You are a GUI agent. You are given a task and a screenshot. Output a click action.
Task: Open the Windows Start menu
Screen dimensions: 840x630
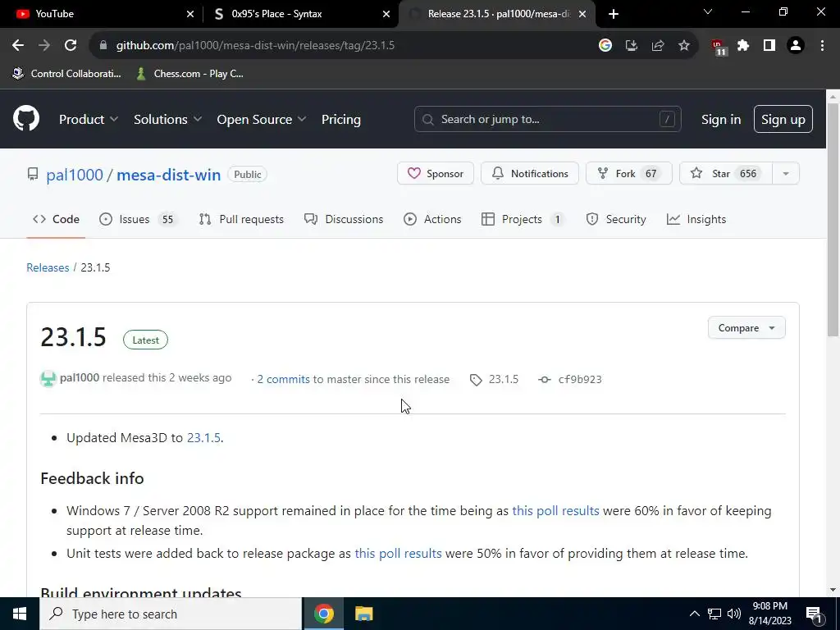point(20,614)
